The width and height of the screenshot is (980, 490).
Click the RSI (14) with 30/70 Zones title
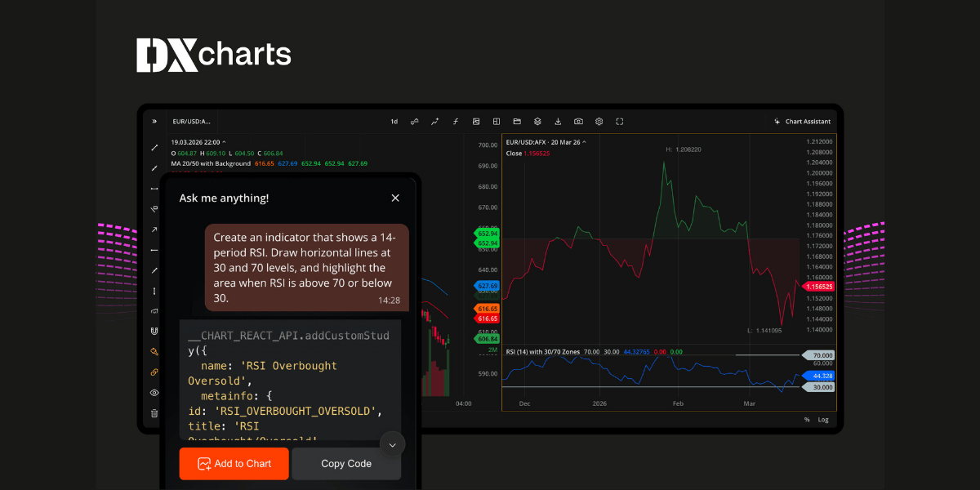(543, 352)
